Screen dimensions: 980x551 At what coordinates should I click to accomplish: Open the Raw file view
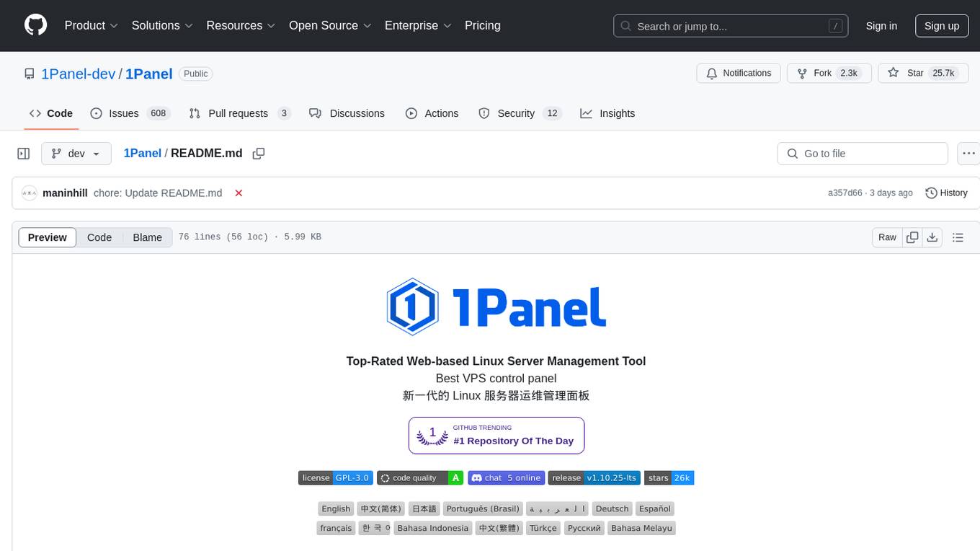pyautogui.click(x=887, y=237)
